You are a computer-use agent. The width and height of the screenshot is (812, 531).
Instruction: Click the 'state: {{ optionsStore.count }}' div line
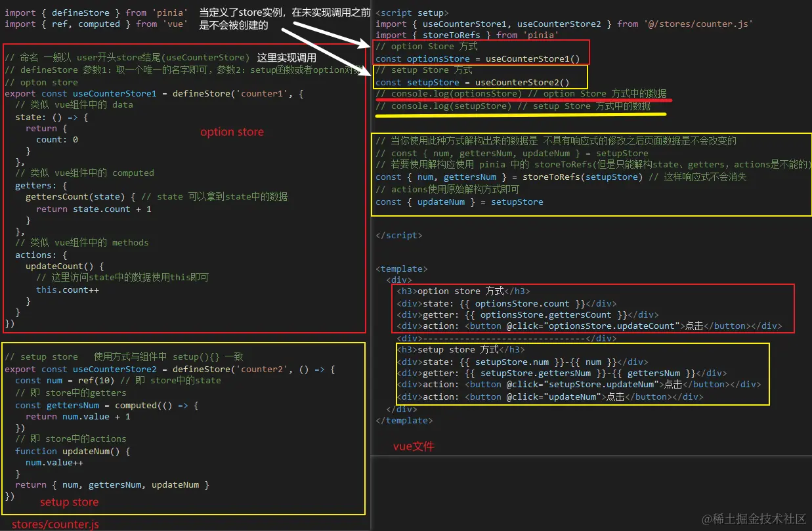tap(506, 304)
